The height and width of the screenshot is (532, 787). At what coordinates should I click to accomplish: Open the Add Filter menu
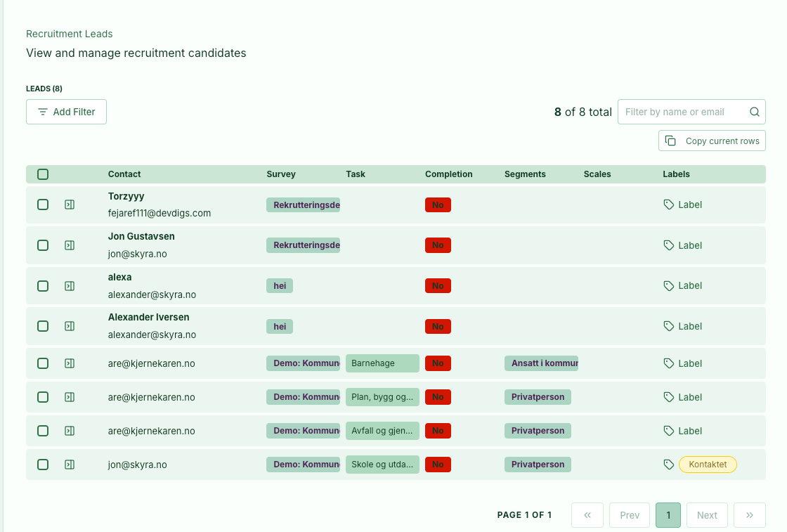point(66,112)
